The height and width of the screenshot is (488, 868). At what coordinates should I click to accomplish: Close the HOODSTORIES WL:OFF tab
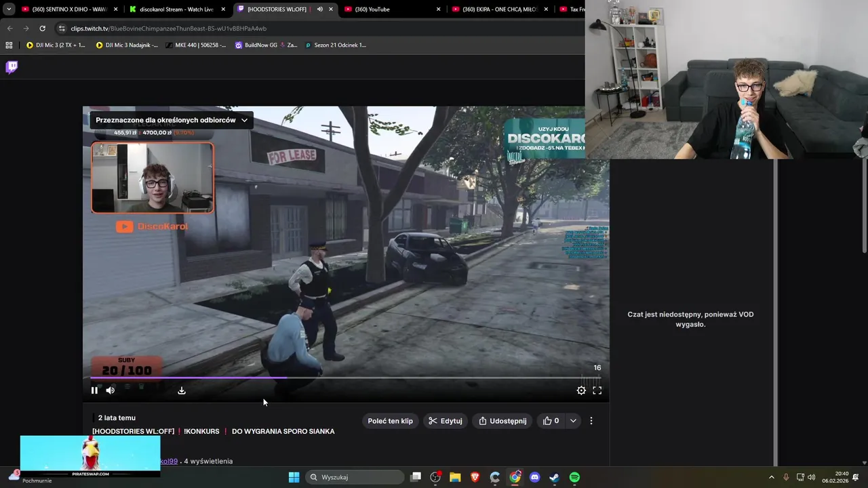(331, 9)
